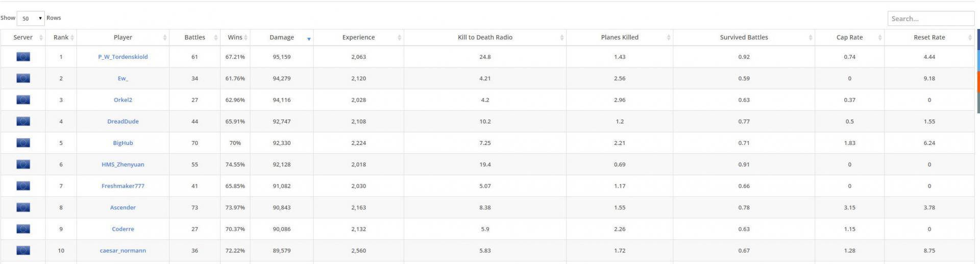Sort table by Survived Battles column

point(744,37)
